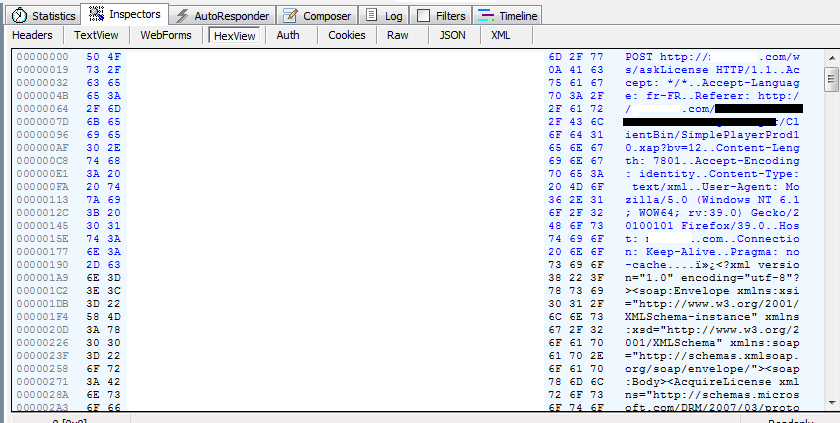Click the 'XMLSchema-instance" xmlns' text
This screenshot has height=423, width=840.
point(712,316)
